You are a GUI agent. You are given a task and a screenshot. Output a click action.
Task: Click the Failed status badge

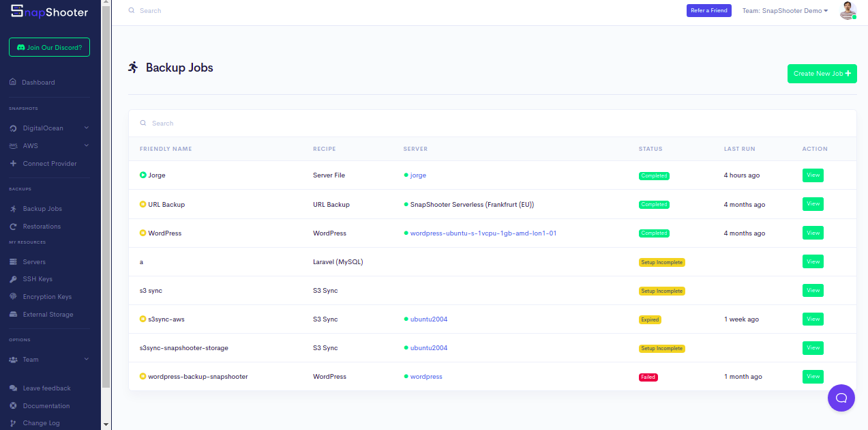click(648, 377)
